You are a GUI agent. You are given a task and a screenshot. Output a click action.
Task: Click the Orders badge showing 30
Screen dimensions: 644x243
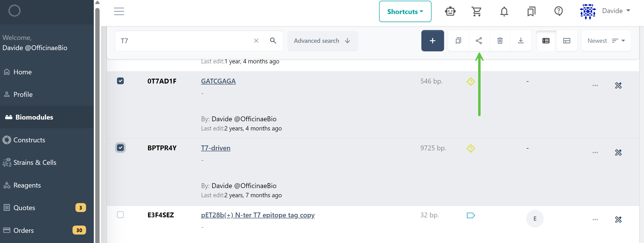(79, 230)
